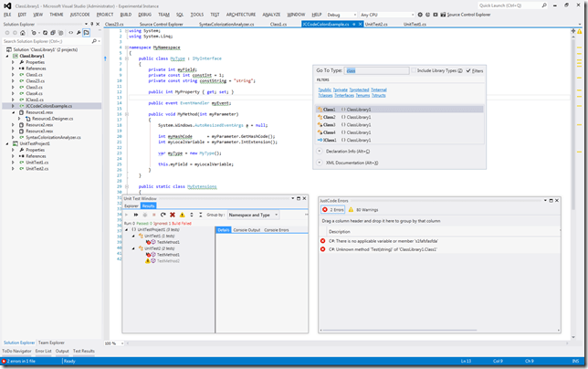Open the Debug configuration dropdown
Viewport: 588px width, 369px height.
click(341, 16)
